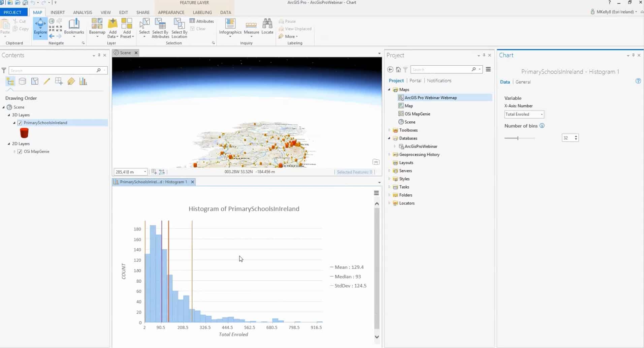Viewport: 644px width, 348px height.
Task: Uncheck the PrimarySchoolsInIreland layer checkbox
Action: point(20,123)
